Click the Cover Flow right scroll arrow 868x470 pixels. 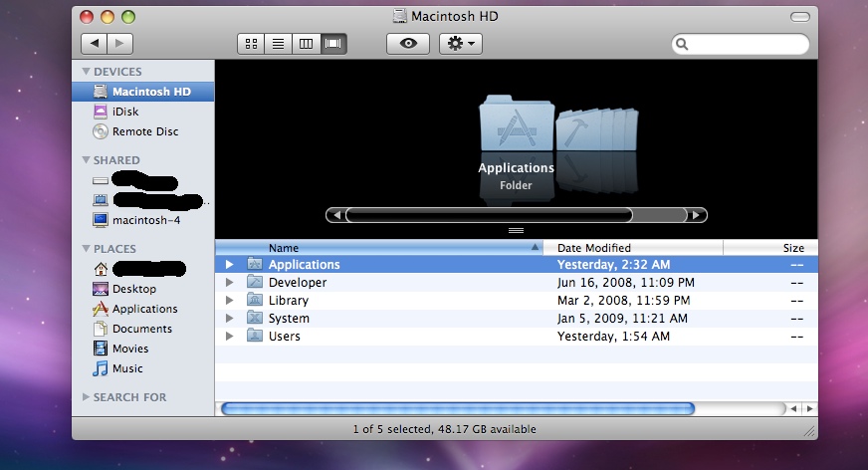click(x=697, y=215)
